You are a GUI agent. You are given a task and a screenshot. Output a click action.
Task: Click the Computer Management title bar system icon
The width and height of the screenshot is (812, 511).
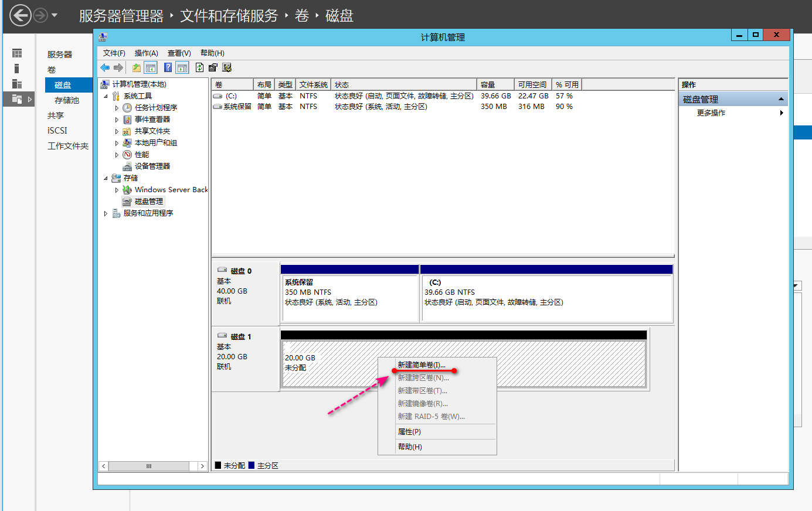[103, 37]
